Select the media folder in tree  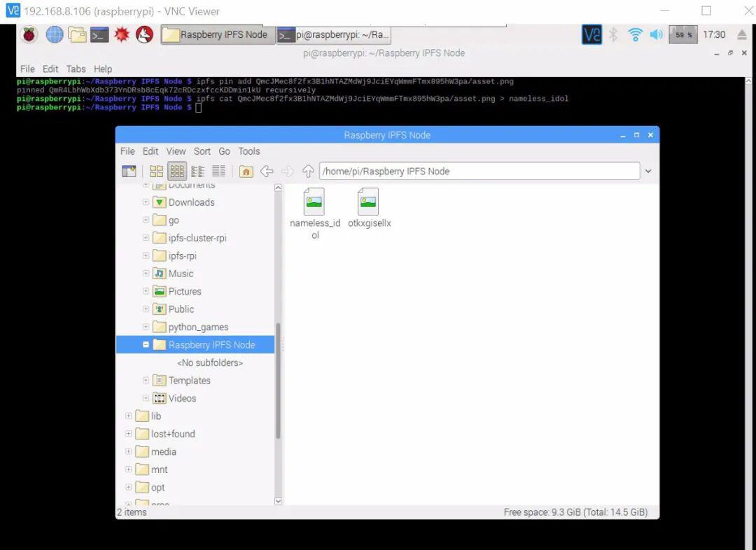coord(163,451)
